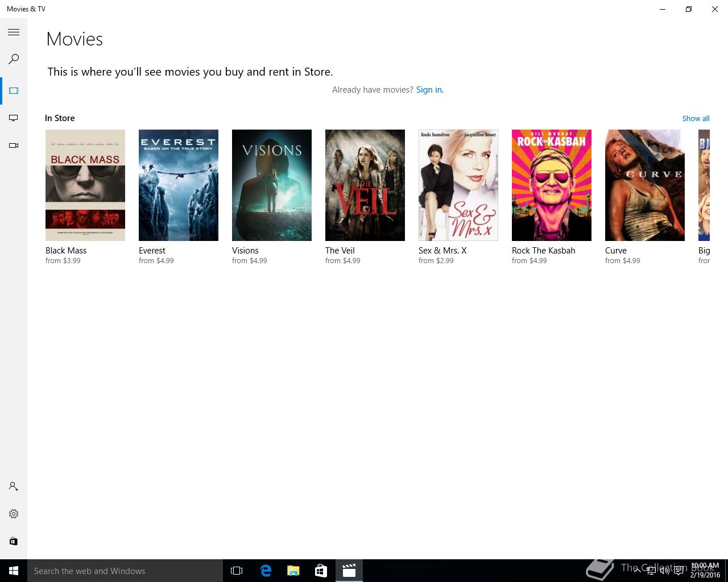
Task: Open File Explorer from the taskbar
Action: [293, 571]
